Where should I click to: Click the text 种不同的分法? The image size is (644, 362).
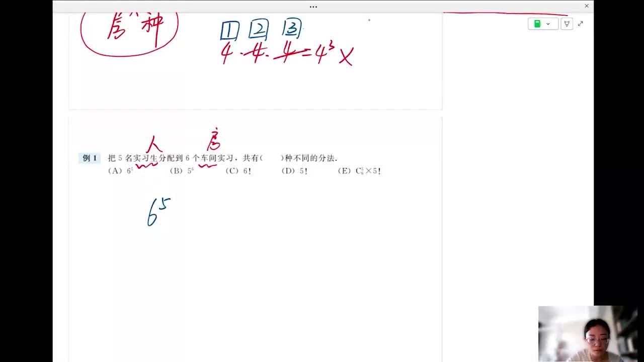[311, 158]
